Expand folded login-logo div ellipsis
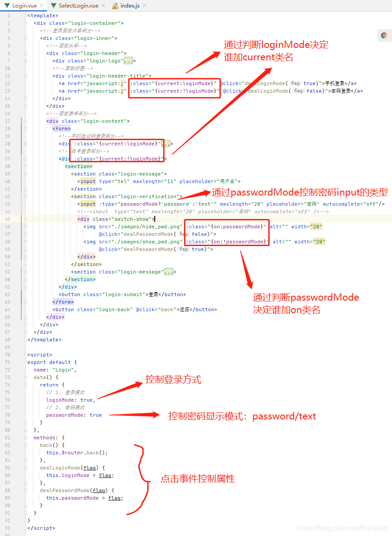Screen dimensions: 392x536 coord(129,61)
